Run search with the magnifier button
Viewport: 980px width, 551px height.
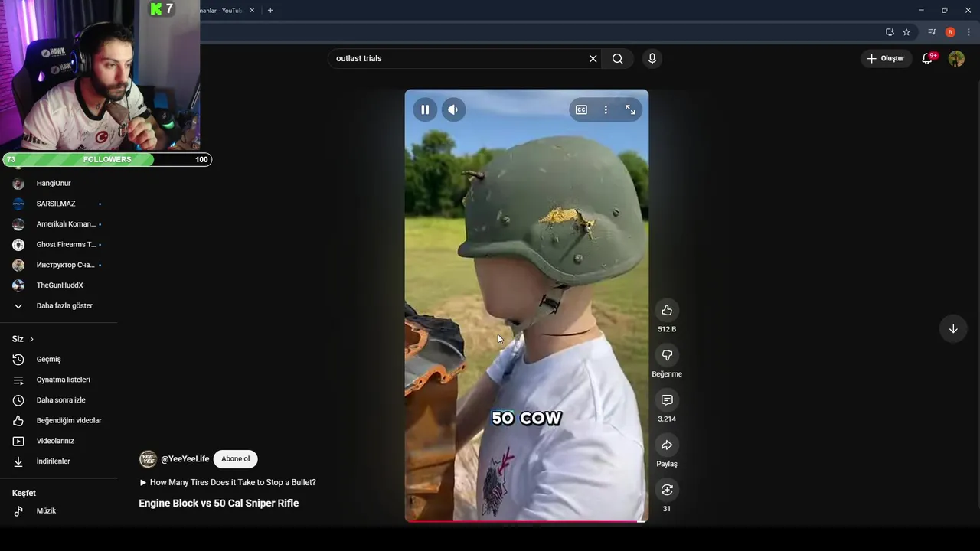tap(618, 58)
